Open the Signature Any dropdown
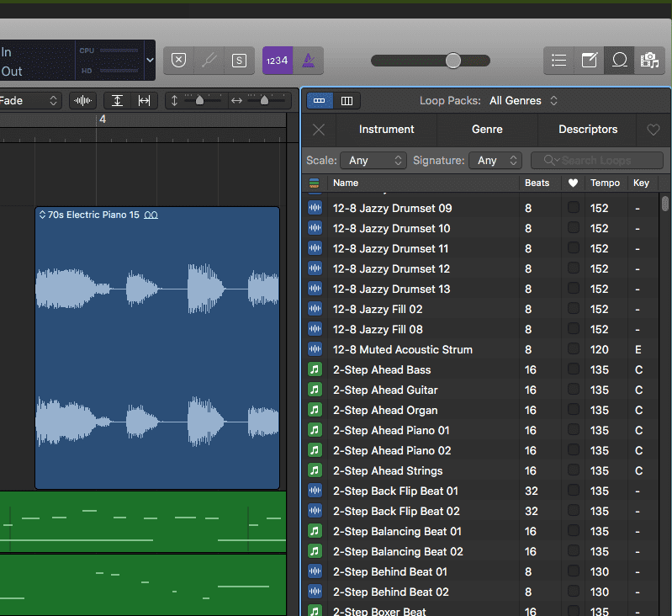The height and width of the screenshot is (616, 672). coord(495,161)
